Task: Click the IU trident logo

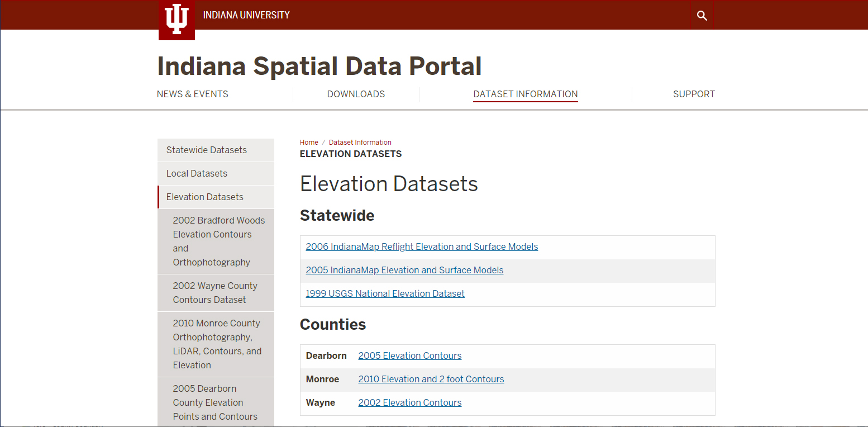Action: pos(177,20)
